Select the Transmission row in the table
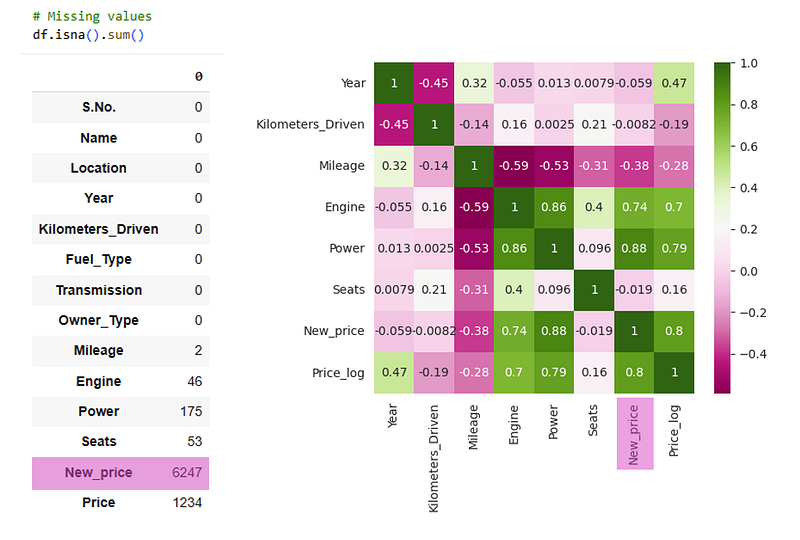 (99, 290)
